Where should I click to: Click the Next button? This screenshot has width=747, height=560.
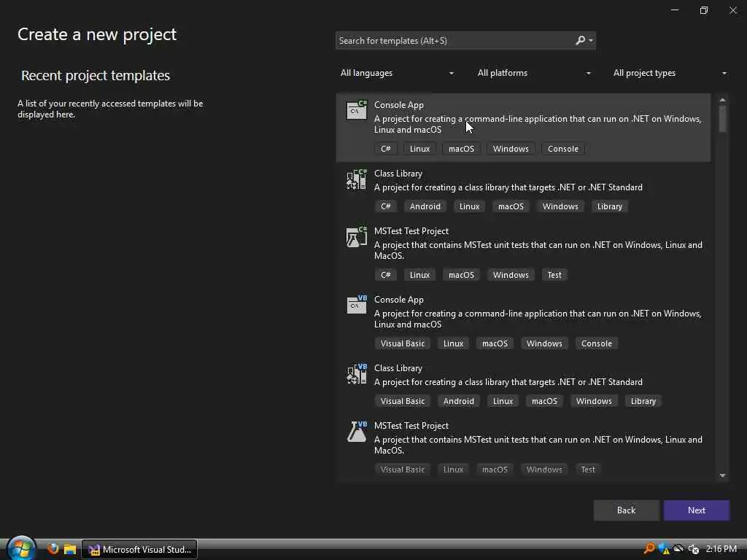[697, 510]
